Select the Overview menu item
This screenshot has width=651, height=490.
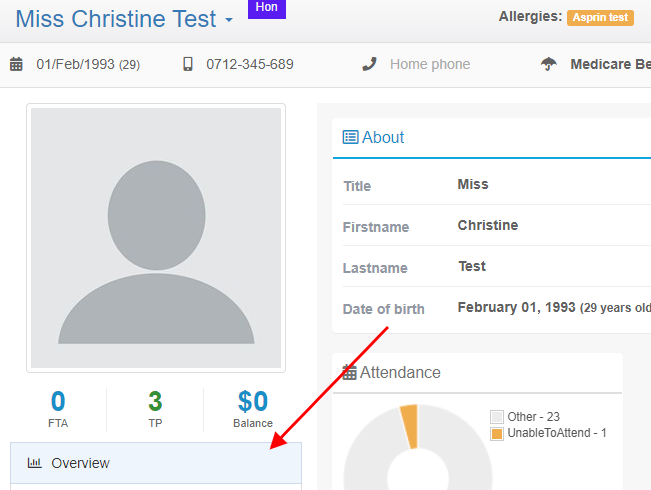[156, 463]
